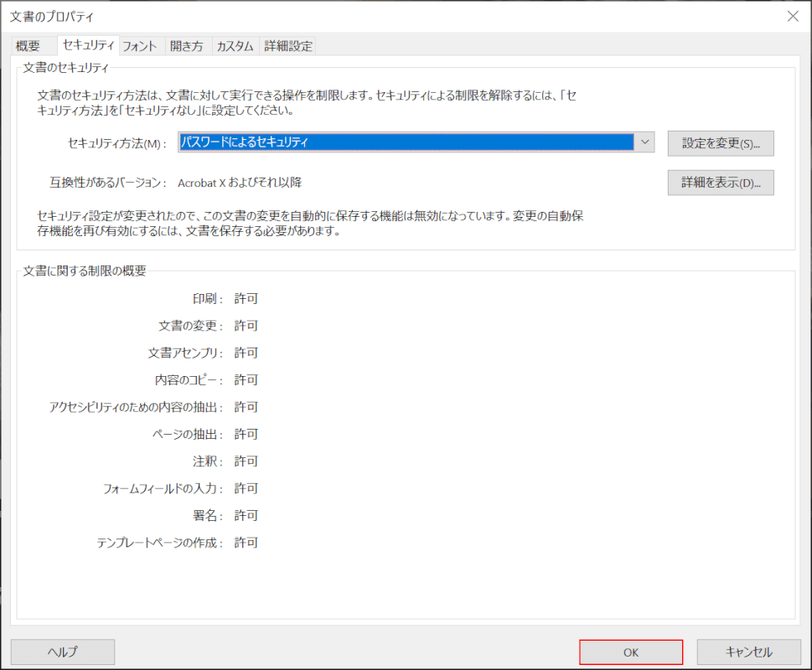Close the 文書のプロパティ dialog window
This screenshot has width=812, height=670.
coord(793,16)
